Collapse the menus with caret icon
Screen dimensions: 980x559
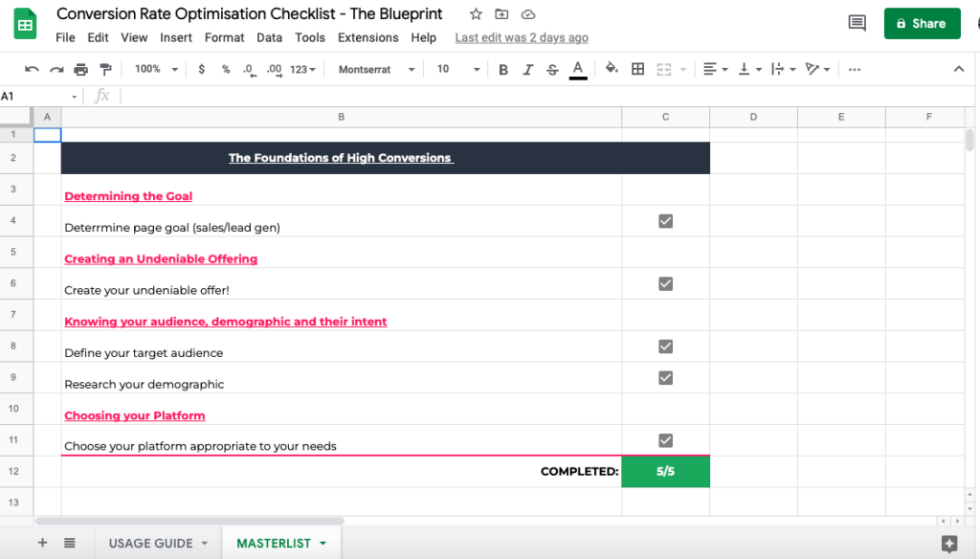pyautogui.click(x=959, y=70)
